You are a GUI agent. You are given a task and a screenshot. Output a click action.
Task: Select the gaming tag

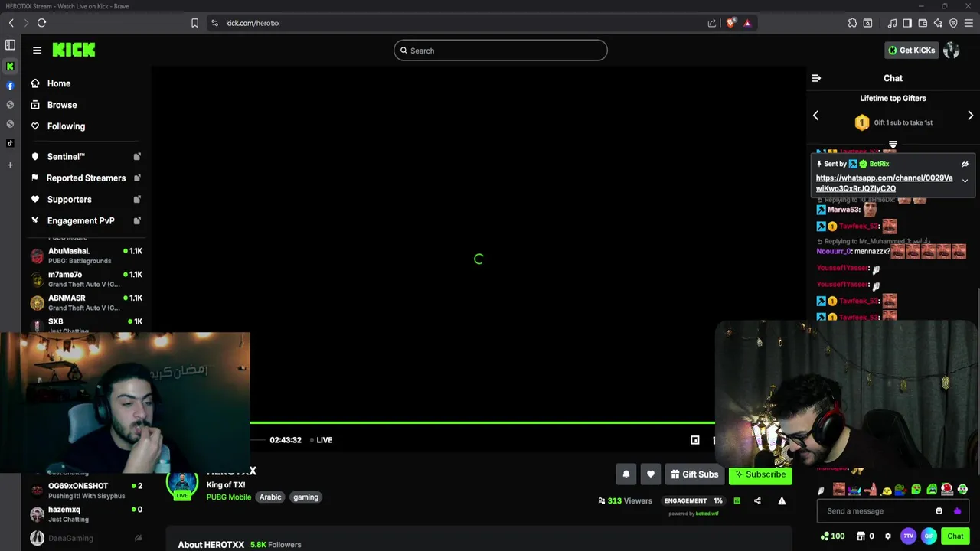(x=305, y=497)
